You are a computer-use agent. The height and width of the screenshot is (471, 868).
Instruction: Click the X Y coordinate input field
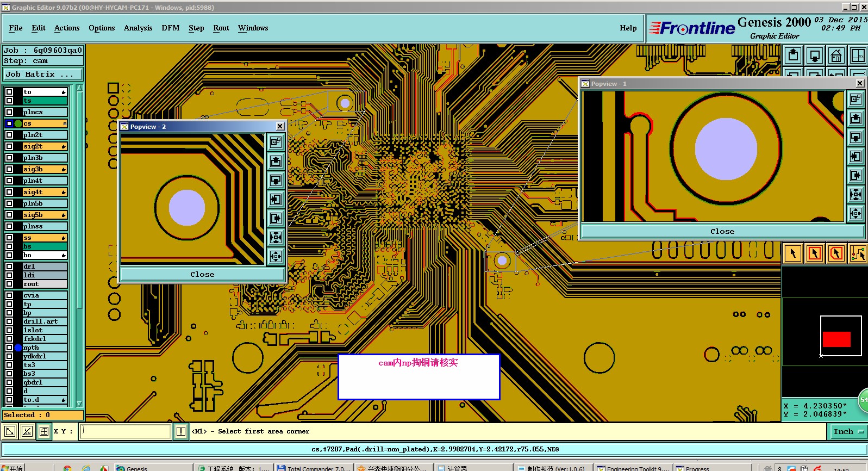(126, 431)
